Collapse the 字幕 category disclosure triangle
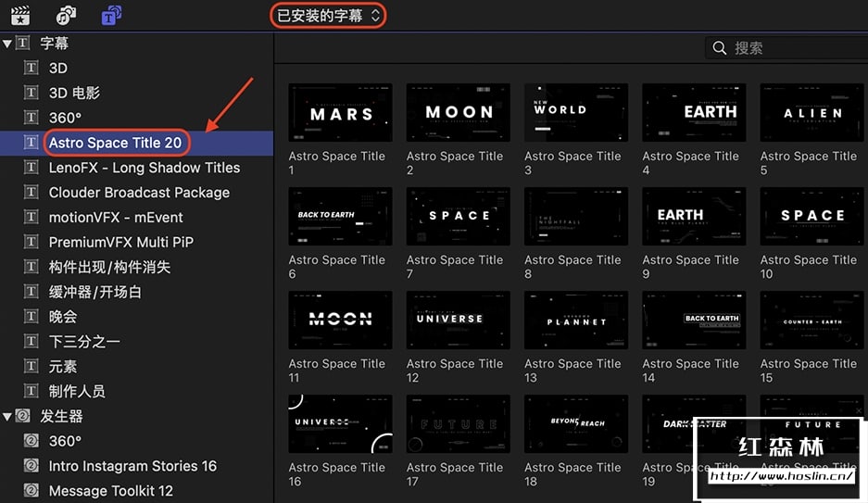Screen dimensions: 868x503 point(7,44)
